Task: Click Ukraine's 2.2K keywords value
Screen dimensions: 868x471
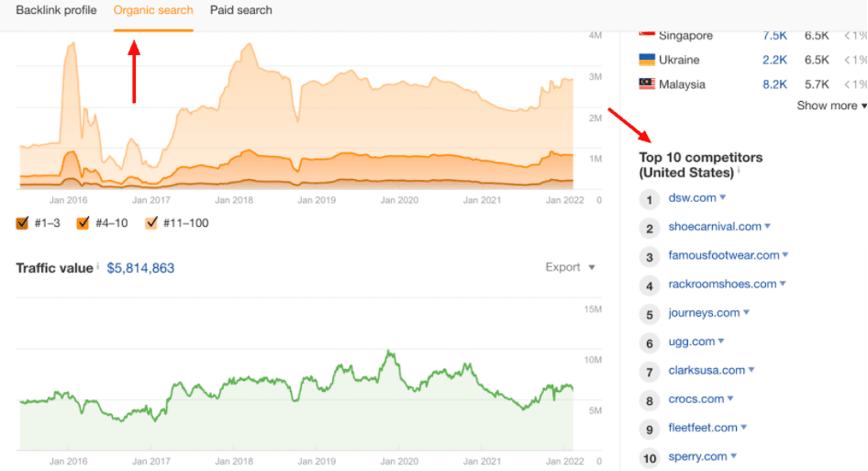Action: pyautogui.click(x=774, y=60)
